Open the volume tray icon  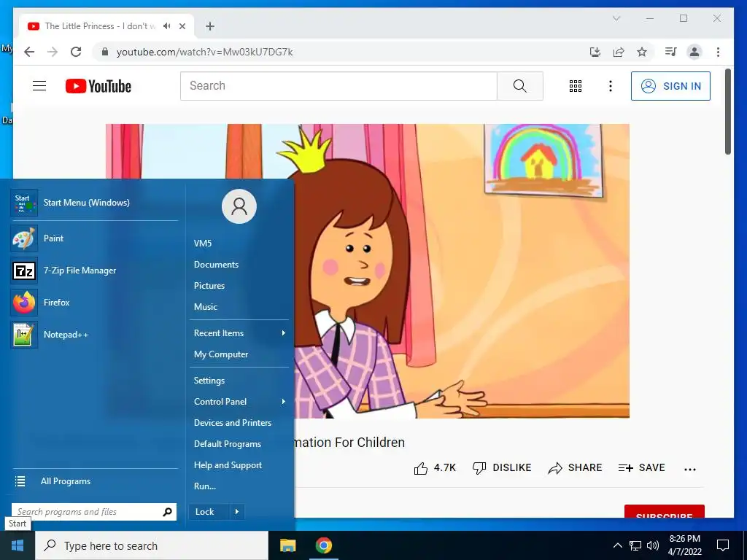pyautogui.click(x=653, y=545)
